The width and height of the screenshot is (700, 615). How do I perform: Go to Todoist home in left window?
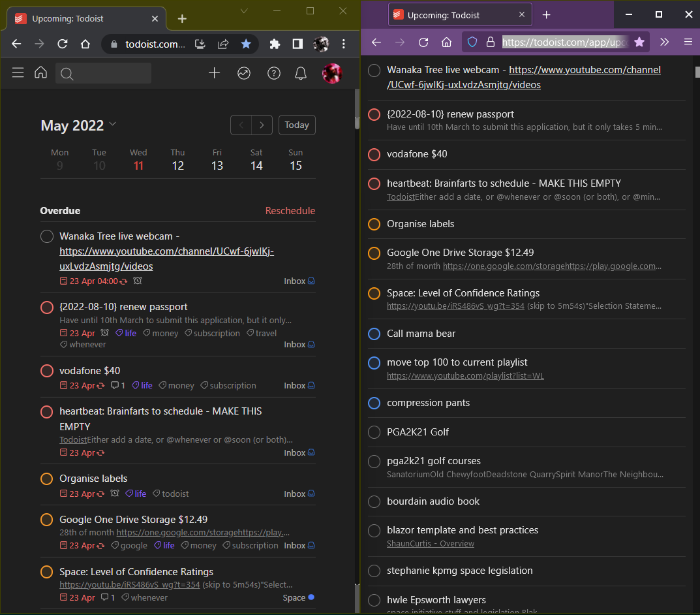click(x=40, y=72)
